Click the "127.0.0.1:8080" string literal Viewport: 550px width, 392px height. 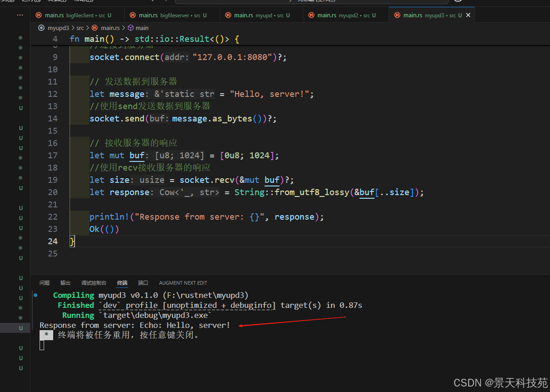(232, 57)
